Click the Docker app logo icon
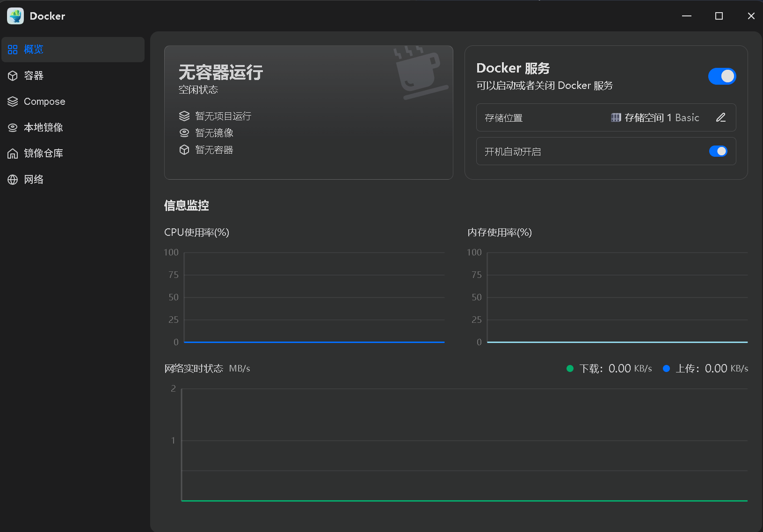The image size is (763, 532). [x=15, y=16]
